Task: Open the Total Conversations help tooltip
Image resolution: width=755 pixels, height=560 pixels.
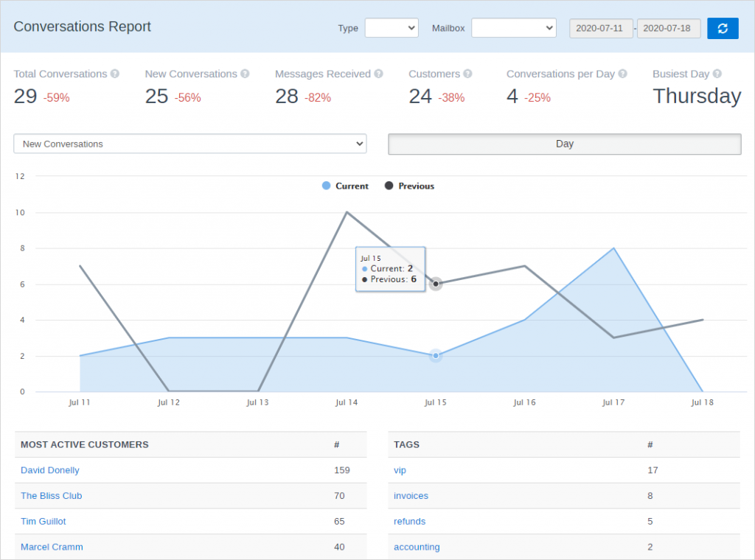Action: (x=115, y=74)
